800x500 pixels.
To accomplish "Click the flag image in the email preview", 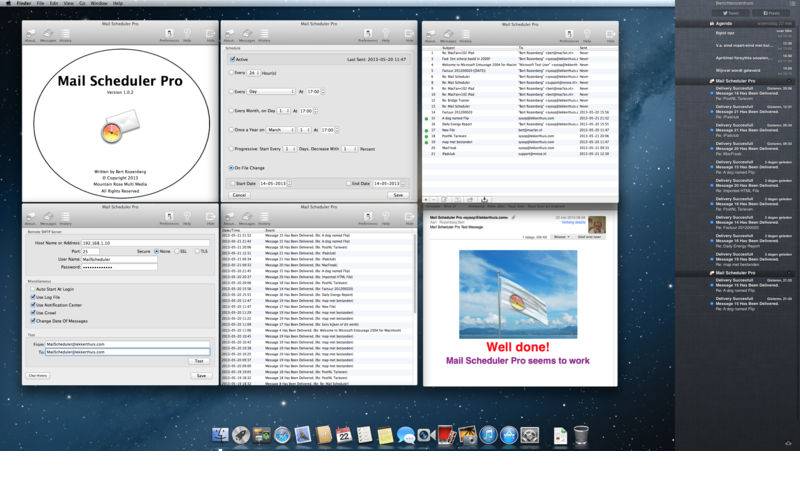I will (518, 294).
